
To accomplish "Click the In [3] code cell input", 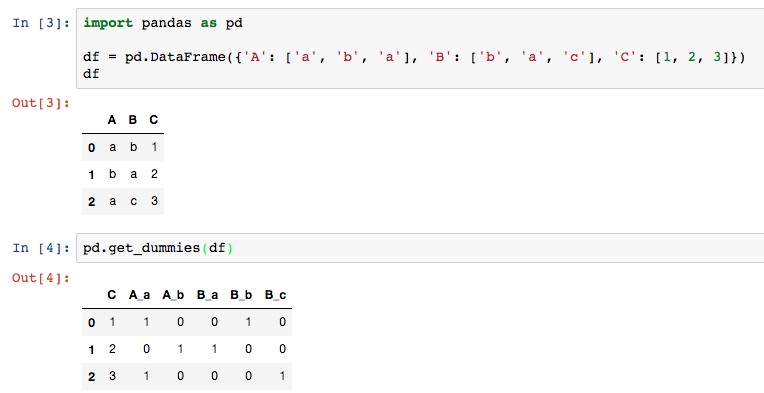I will tap(420, 48).
